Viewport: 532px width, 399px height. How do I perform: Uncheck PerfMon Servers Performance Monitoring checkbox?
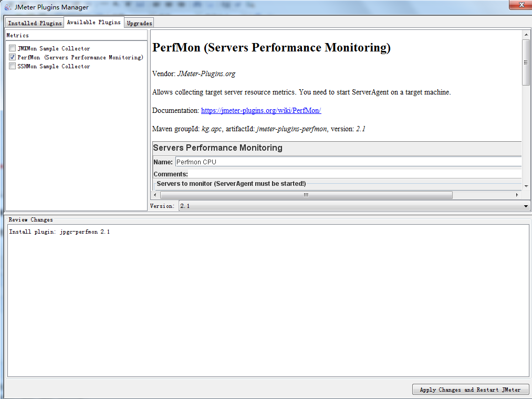12,57
